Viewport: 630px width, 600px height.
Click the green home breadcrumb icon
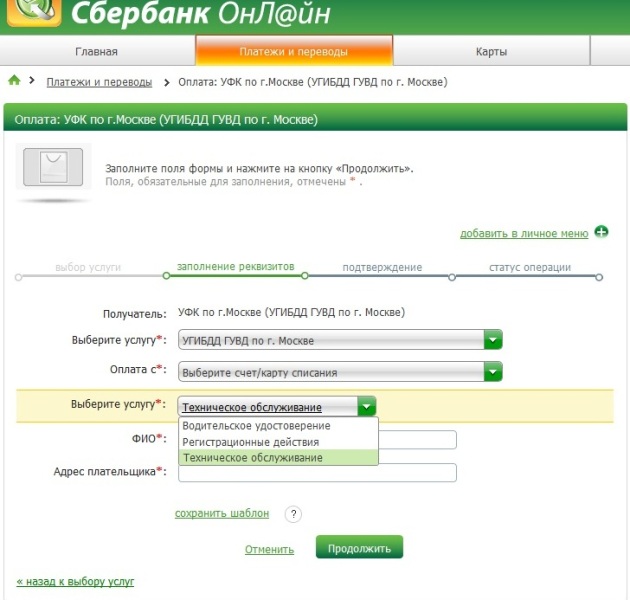click(x=14, y=80)
